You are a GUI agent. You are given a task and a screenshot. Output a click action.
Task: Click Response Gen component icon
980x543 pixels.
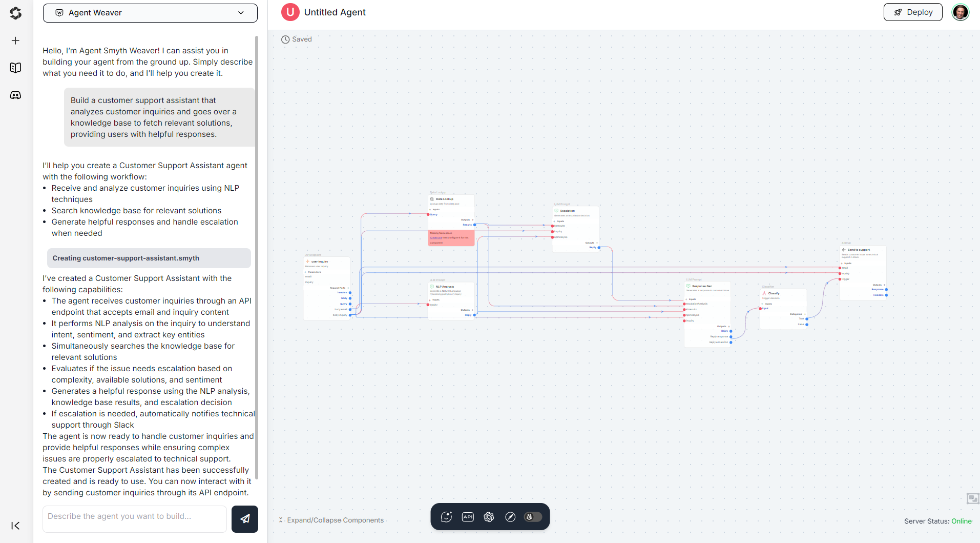coord(689,286)
